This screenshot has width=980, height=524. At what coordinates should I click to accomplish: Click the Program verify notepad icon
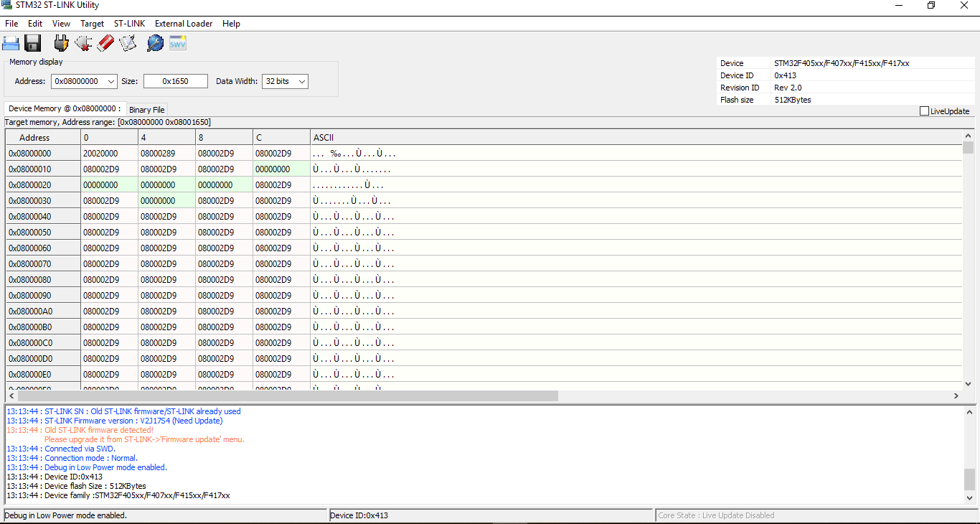tap(128, 43)
